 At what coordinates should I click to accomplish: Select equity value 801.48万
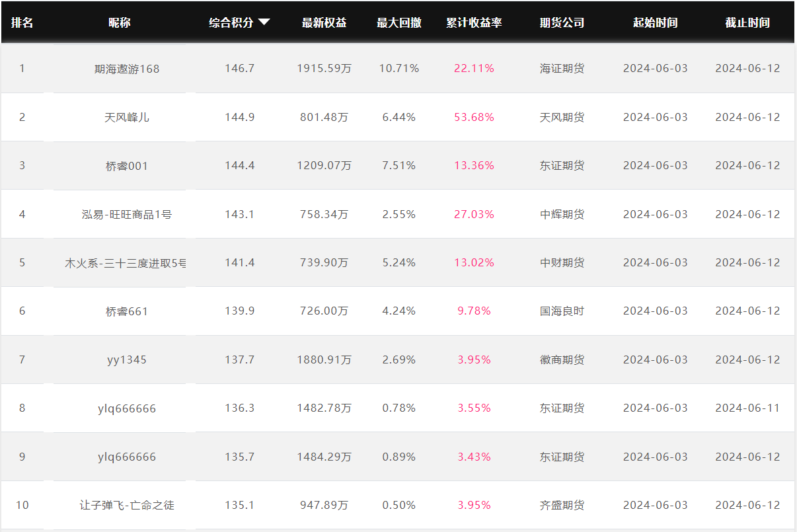point(324,117)
